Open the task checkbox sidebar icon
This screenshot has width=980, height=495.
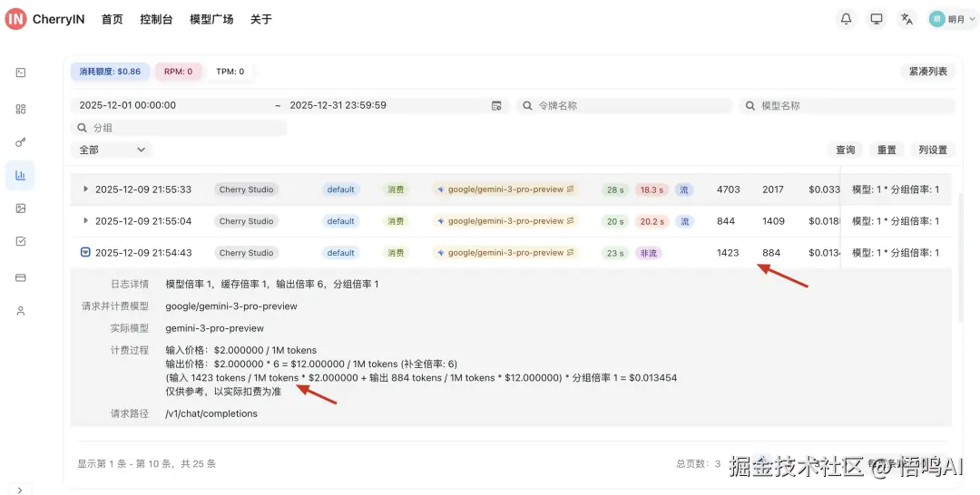click(x=21, y=241)
